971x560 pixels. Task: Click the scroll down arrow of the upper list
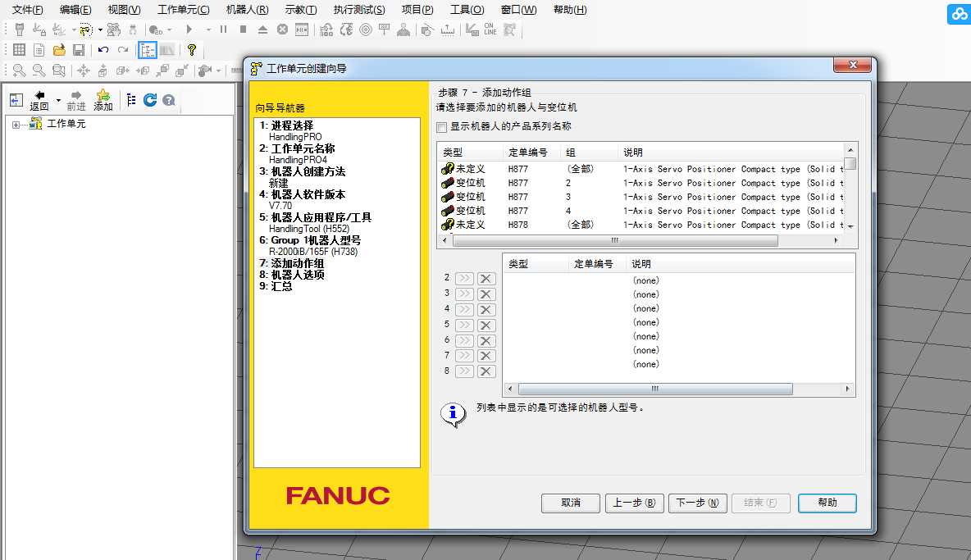click(851, 226)
